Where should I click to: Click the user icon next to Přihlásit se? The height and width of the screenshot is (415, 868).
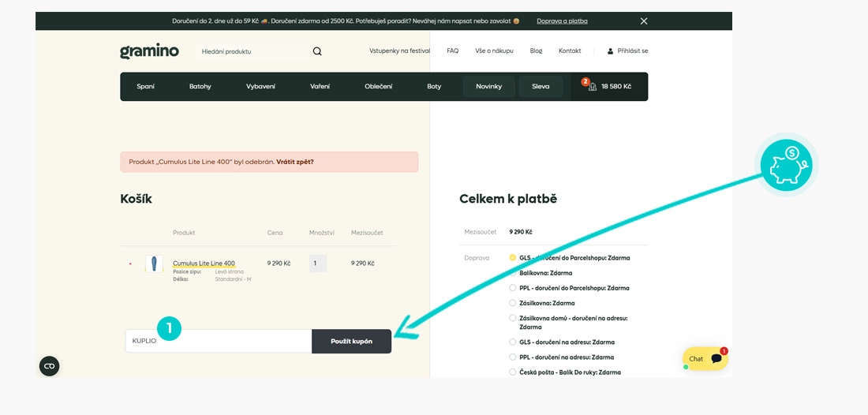tap(610, 51)
